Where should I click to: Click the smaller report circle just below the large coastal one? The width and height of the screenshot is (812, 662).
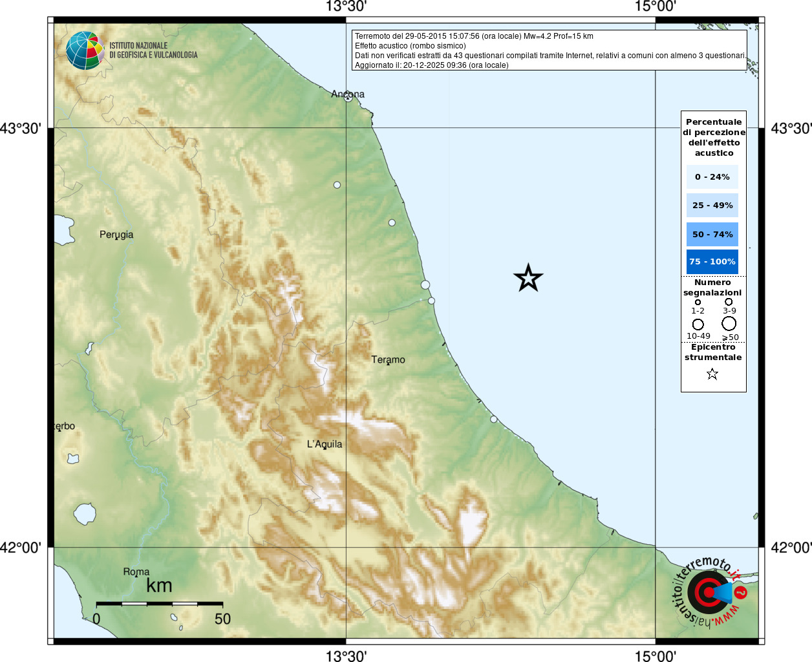(x=431, y=301)
